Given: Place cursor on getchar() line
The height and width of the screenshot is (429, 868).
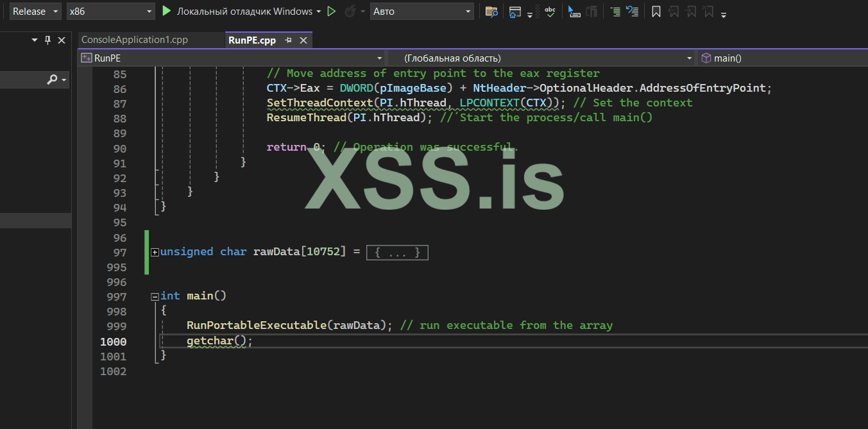Looking at the screenshot, I should [220, 341].
